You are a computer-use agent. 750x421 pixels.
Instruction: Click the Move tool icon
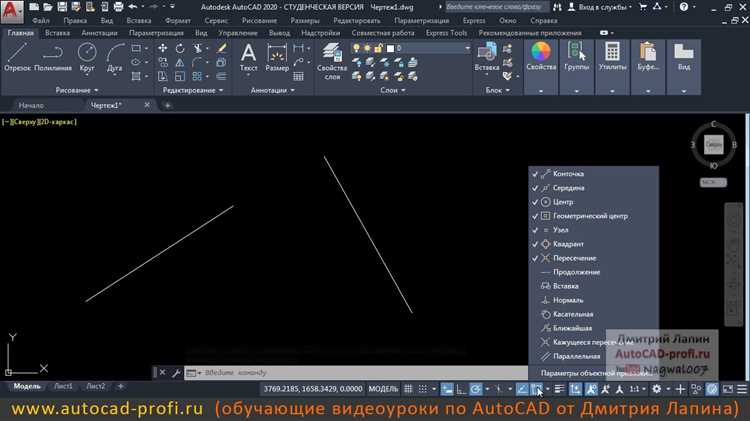[x=163, y=48]
